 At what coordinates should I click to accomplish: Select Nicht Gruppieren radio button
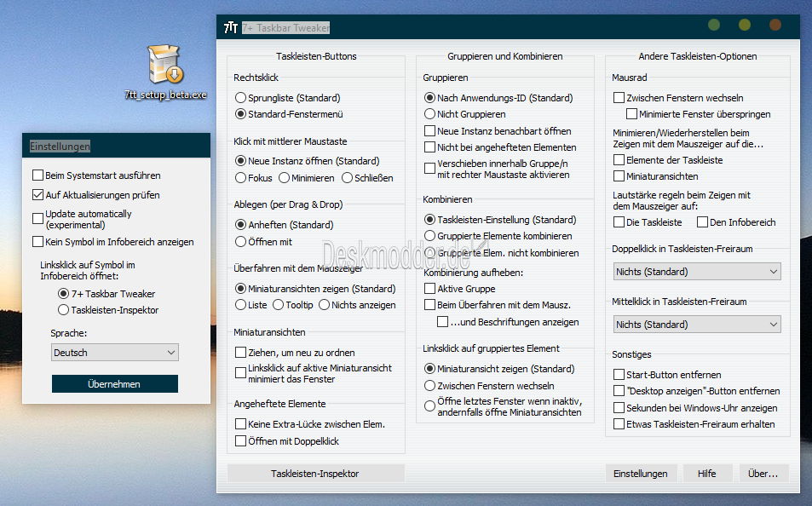coord(429,114)
